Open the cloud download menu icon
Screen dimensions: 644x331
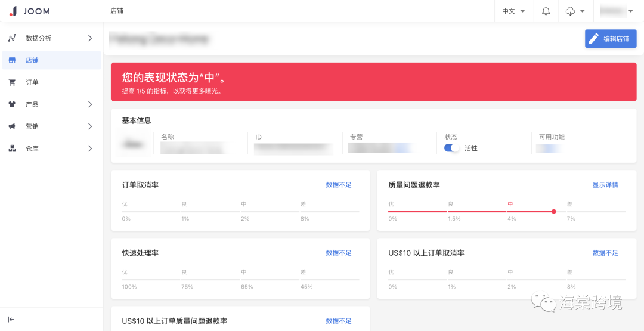[571, 11]
